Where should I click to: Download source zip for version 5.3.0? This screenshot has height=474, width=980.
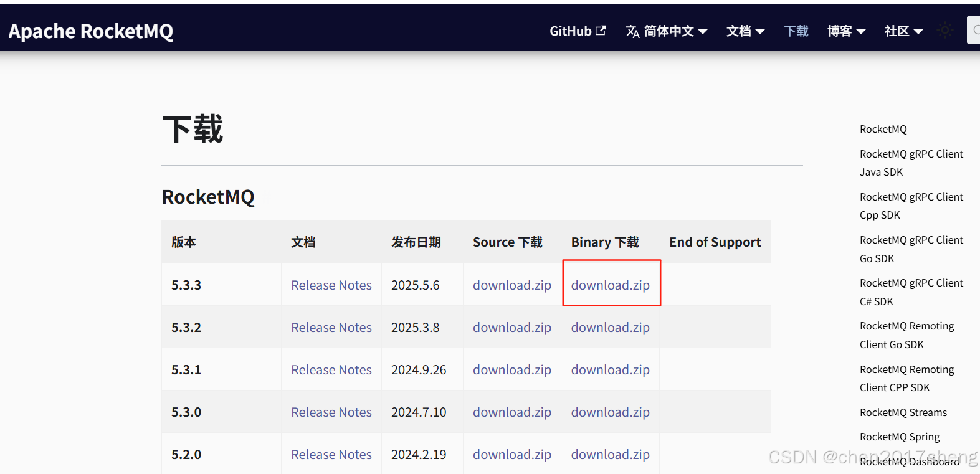point(512,412)
